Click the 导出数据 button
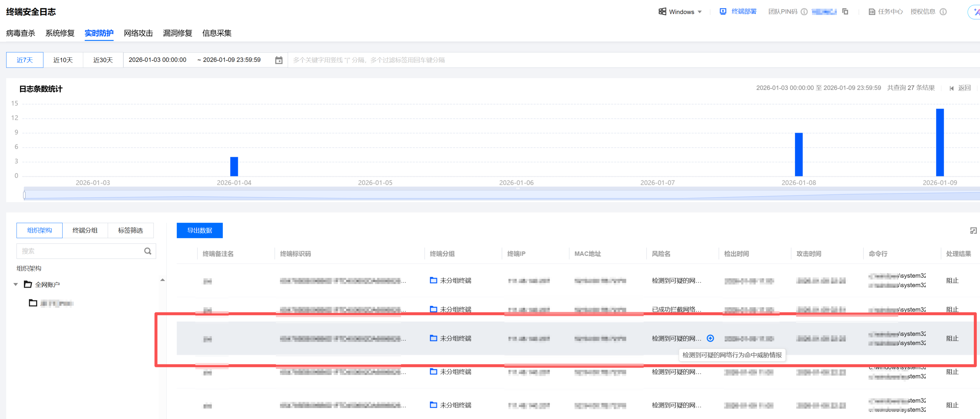This screenshot has width=980, height=419. (x=199, y=230)
